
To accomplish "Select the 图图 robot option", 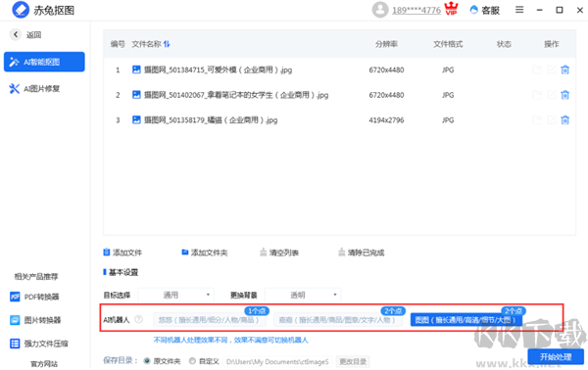I will (466, 320).
